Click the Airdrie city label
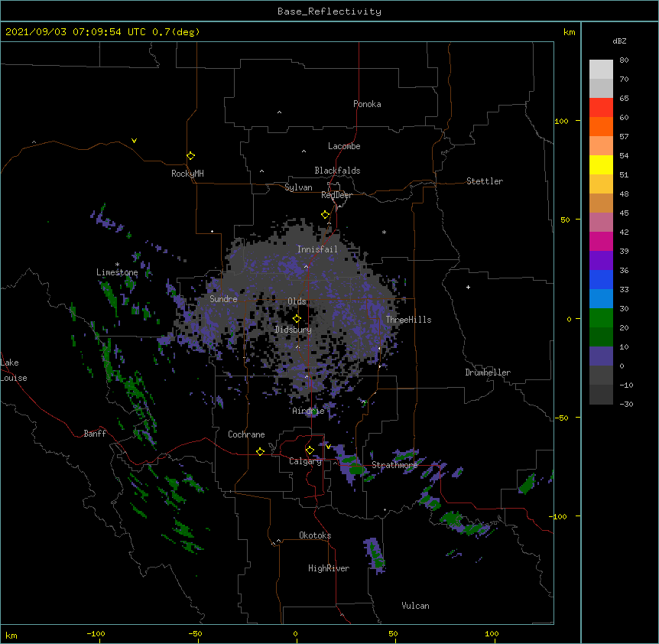 pos(308,411)
